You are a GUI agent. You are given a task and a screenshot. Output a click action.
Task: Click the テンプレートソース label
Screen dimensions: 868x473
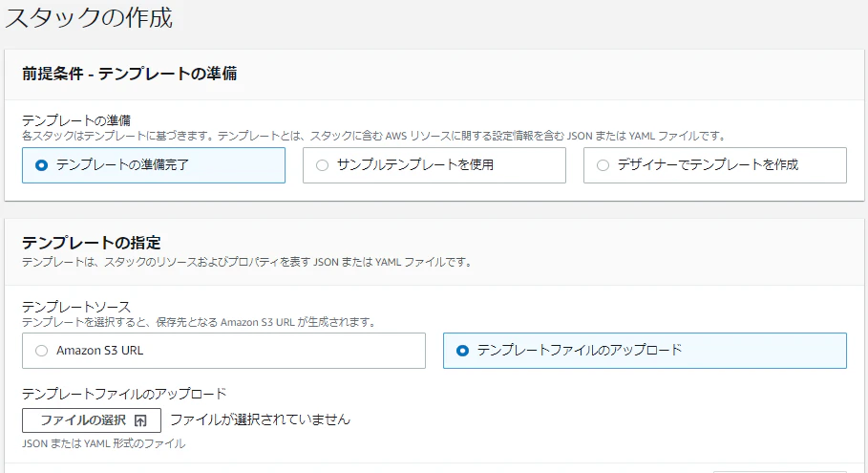[x=76, y=307]
